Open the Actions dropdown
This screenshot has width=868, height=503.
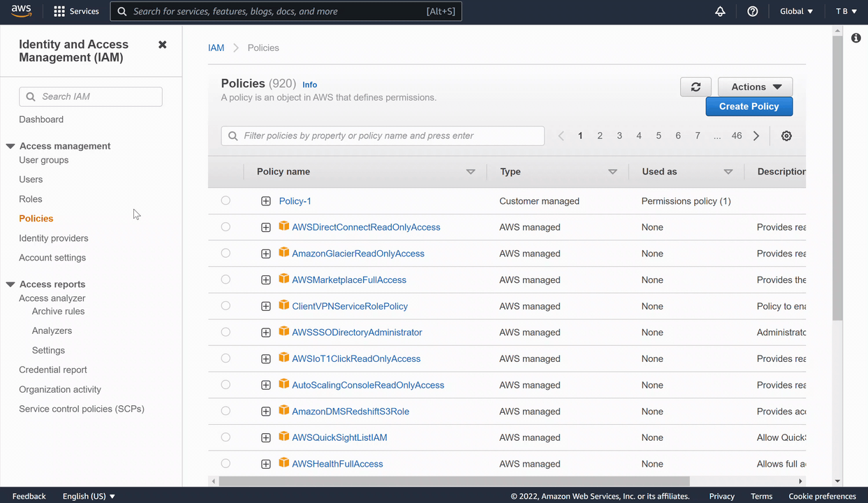point(755,87)
